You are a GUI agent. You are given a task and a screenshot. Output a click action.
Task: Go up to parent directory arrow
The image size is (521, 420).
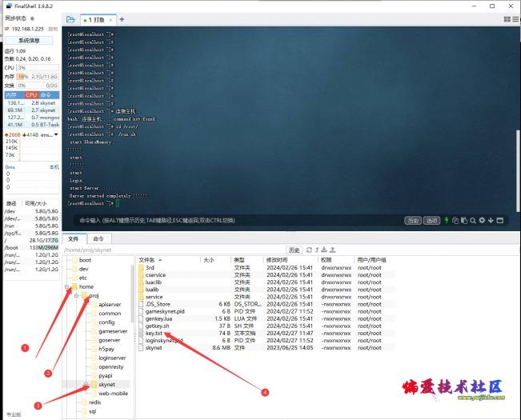317,250
